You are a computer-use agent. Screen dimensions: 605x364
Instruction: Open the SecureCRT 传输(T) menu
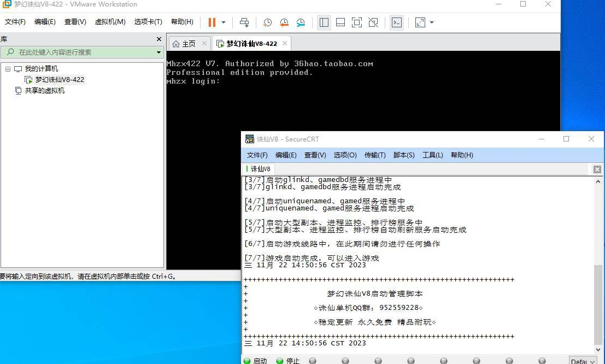(x=375, y=155)
